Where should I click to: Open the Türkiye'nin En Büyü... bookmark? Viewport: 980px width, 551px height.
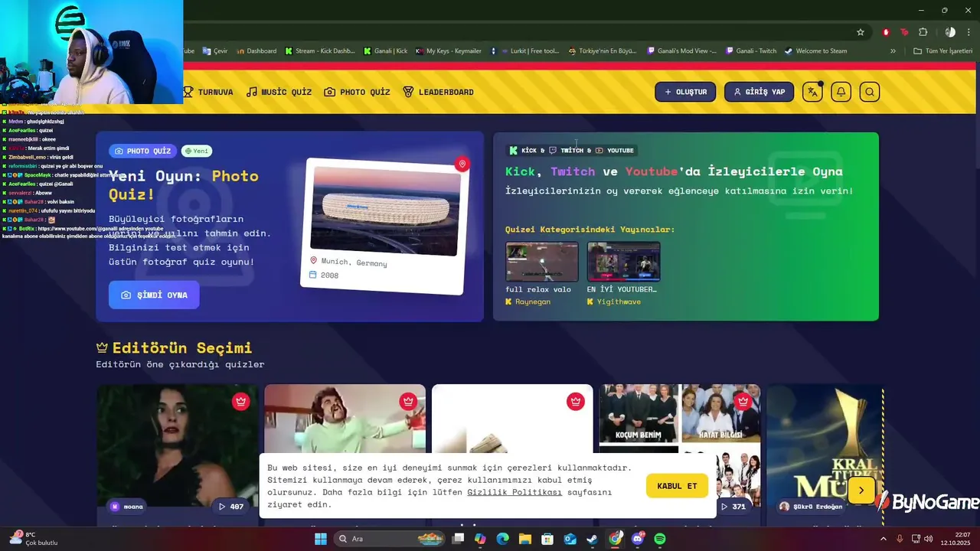pos(603,51)
